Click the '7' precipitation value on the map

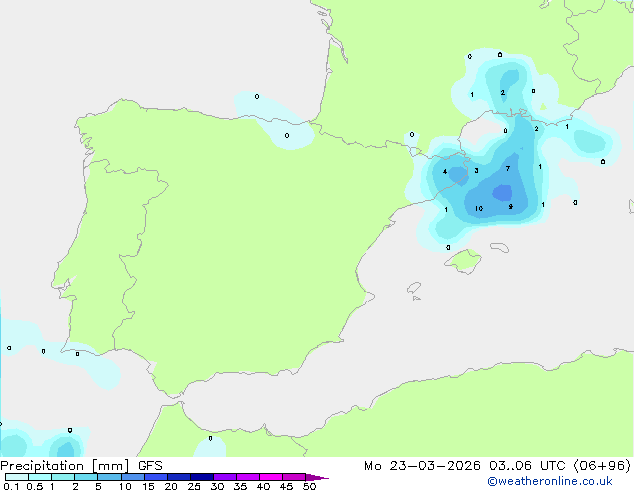(x=508, y=169)
